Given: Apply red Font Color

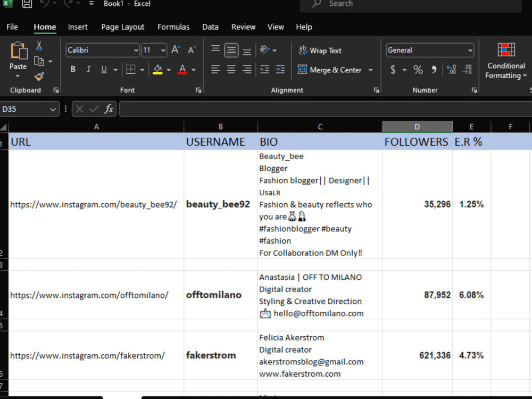Looking at the screenshot, I should click(182, 70).
